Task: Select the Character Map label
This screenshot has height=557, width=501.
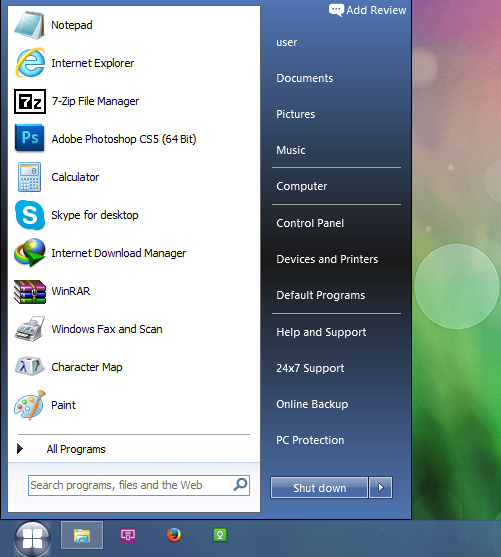Action: point(87,367)
